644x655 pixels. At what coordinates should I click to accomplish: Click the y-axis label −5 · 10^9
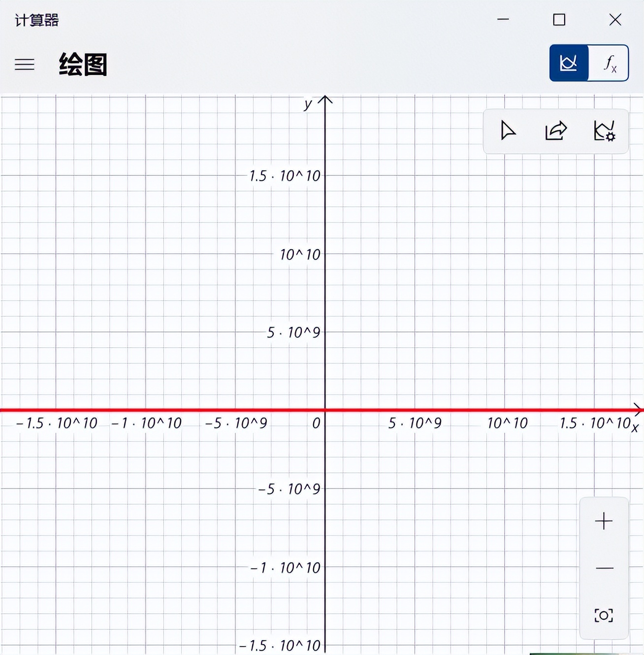click(289, 489)
